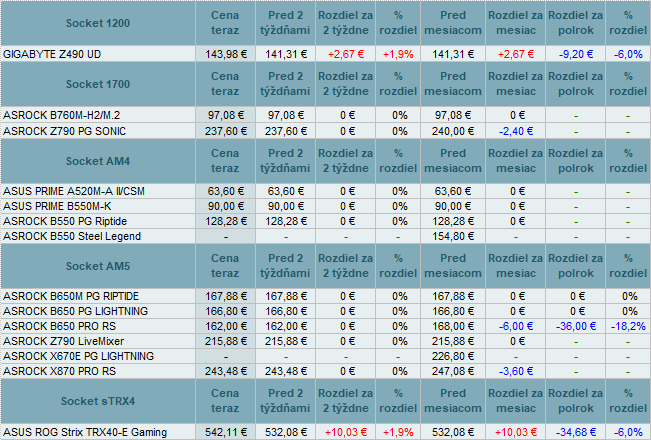Screen dimensions: 651x440
Task: Click the 154,80 € month-ago price cell
Action: click(x=453, y=236)
